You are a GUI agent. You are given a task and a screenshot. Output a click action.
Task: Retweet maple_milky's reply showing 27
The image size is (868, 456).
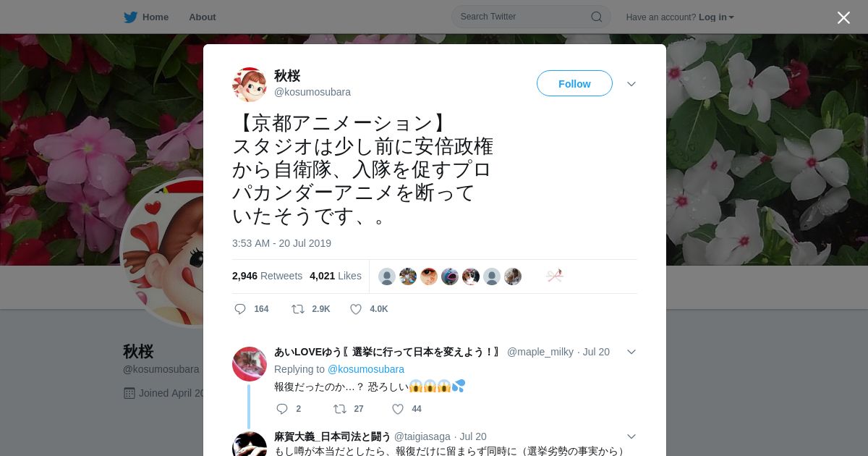[x=340, y=409]
